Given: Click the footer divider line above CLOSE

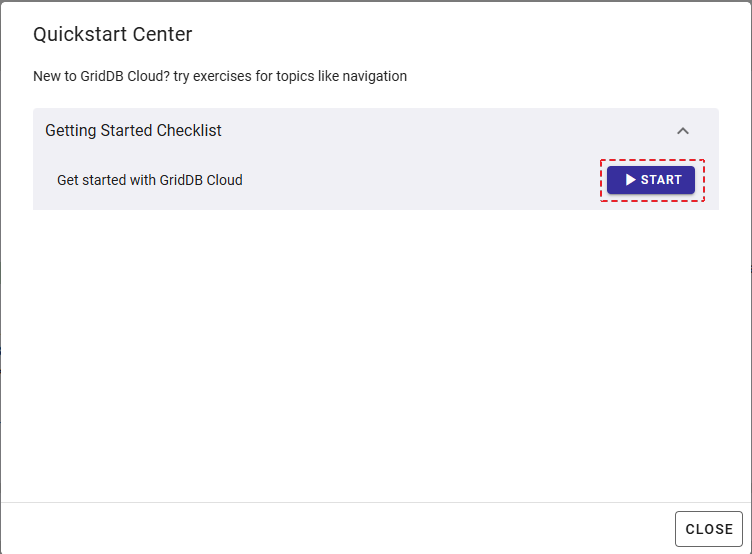Looking at the screenshot, I should (x=376, y=502).
